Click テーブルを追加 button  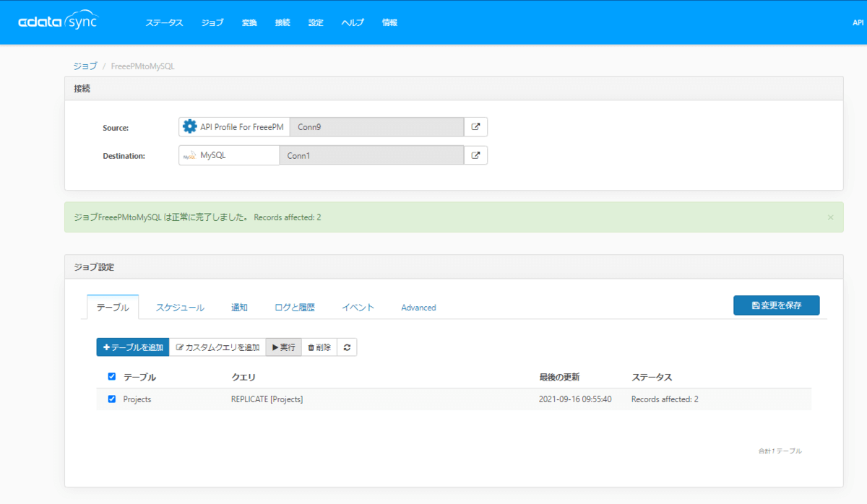coord(133,347)
